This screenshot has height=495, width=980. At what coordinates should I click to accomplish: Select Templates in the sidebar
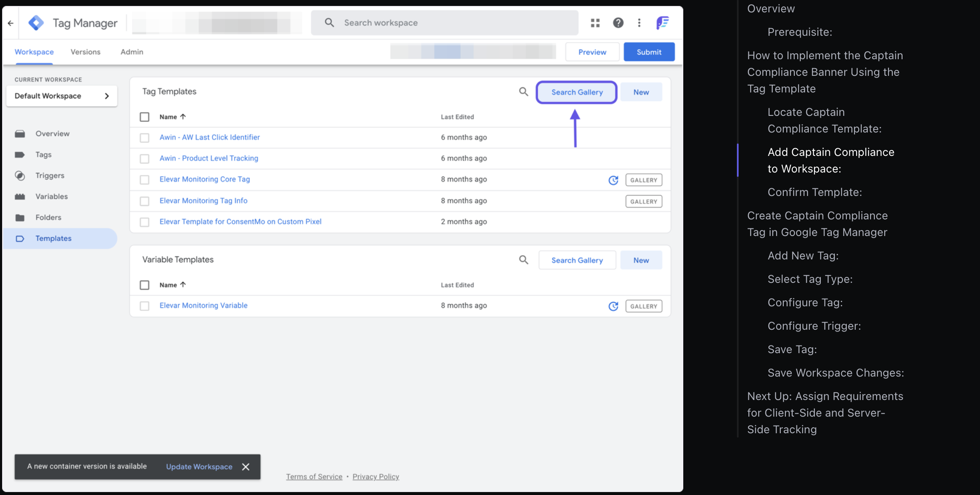[x=60, y=239]
